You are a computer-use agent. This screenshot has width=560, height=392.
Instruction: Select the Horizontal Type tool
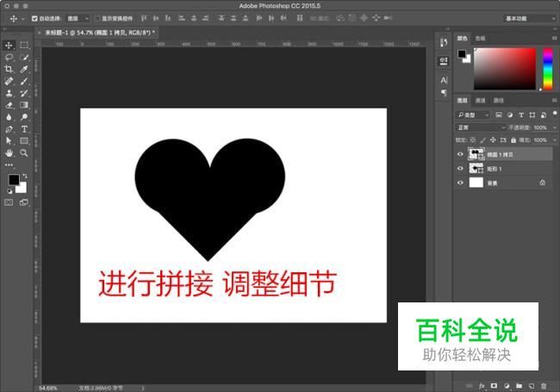(24, 129)
